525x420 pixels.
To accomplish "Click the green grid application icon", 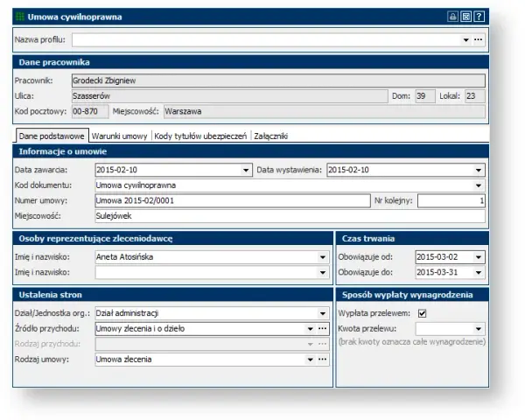I will [20, 17].
